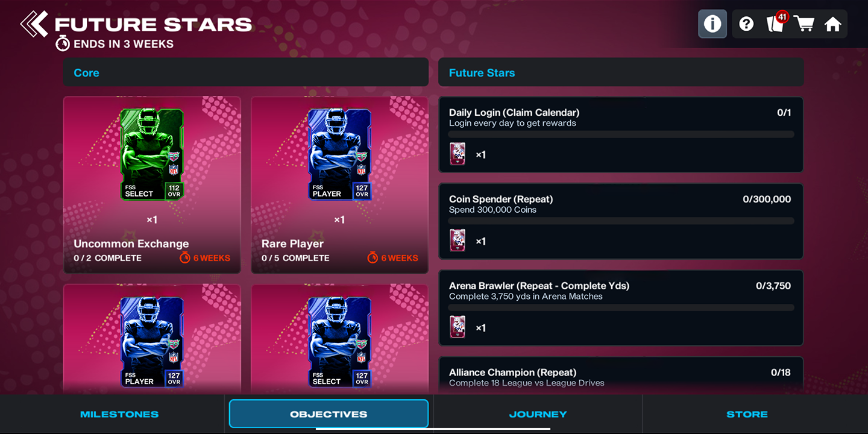Select the Future Stars section header

pyautogui.click(x=621, y=72)
